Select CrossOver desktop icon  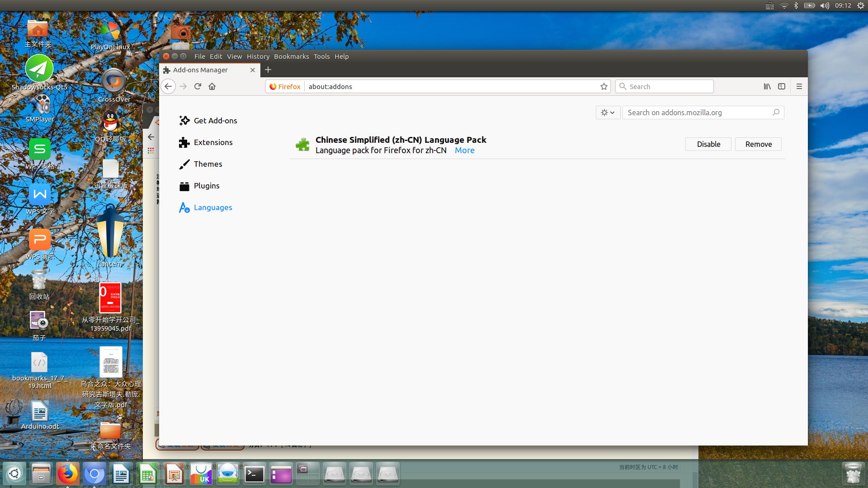tap(114, 86)
